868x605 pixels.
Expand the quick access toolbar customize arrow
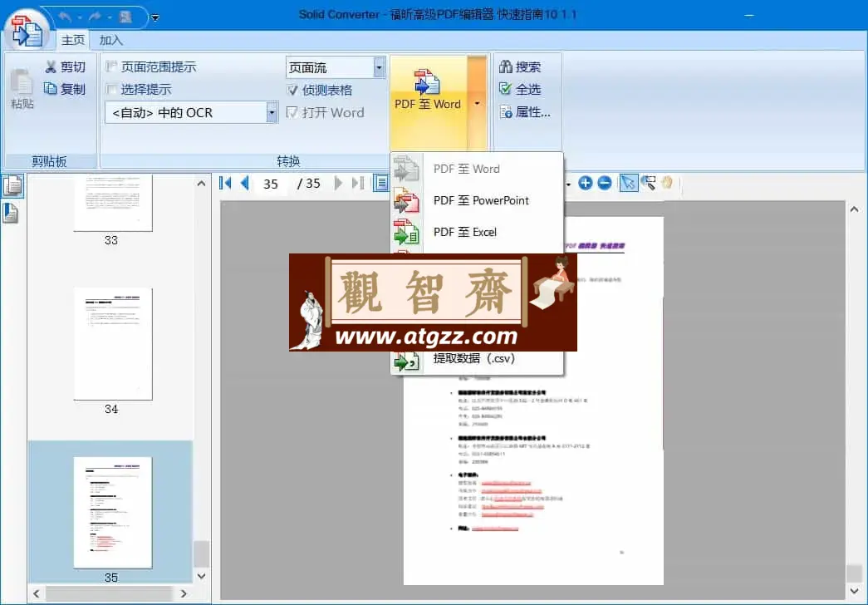coord(155,17)
